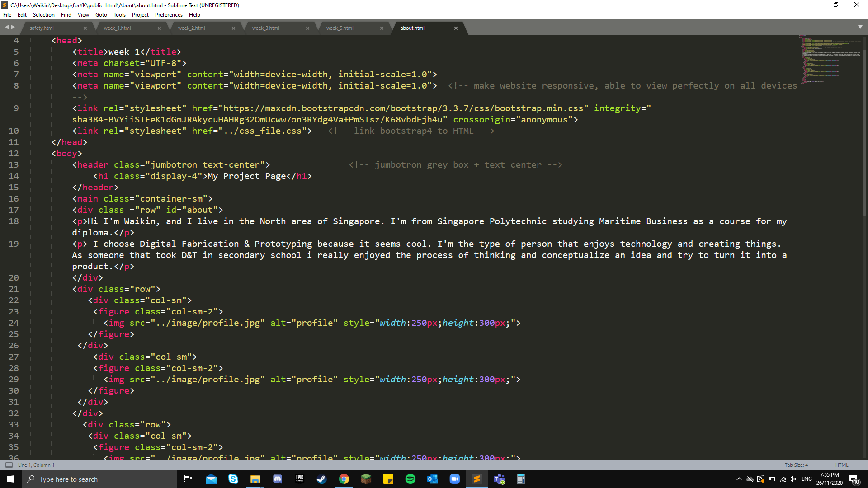
Task: Open Epic Games Launcher from taskbar
Action: coord(300,479)
